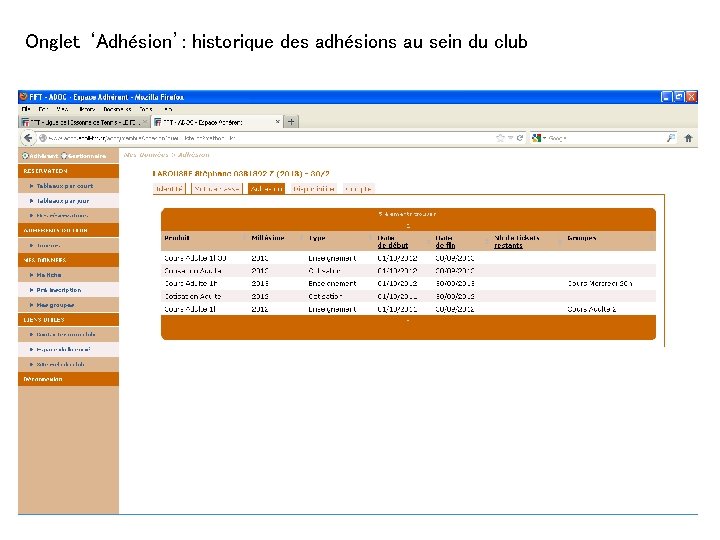
Task: Open Espace du licencié link in sidebar
Action: [63, 349]
